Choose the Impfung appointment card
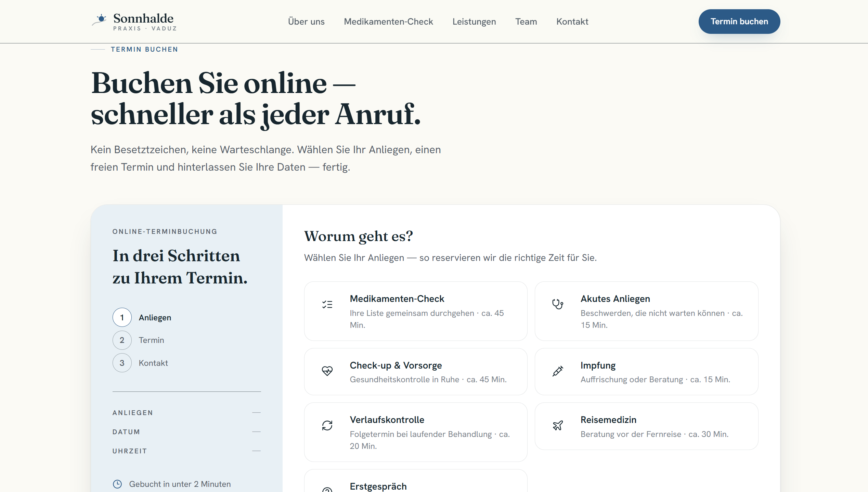 (647, 372)
